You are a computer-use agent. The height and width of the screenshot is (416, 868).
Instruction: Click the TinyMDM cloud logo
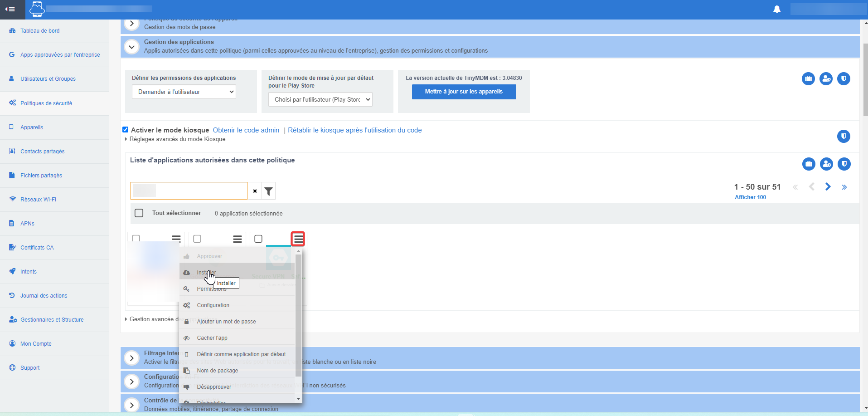(37, 9)
